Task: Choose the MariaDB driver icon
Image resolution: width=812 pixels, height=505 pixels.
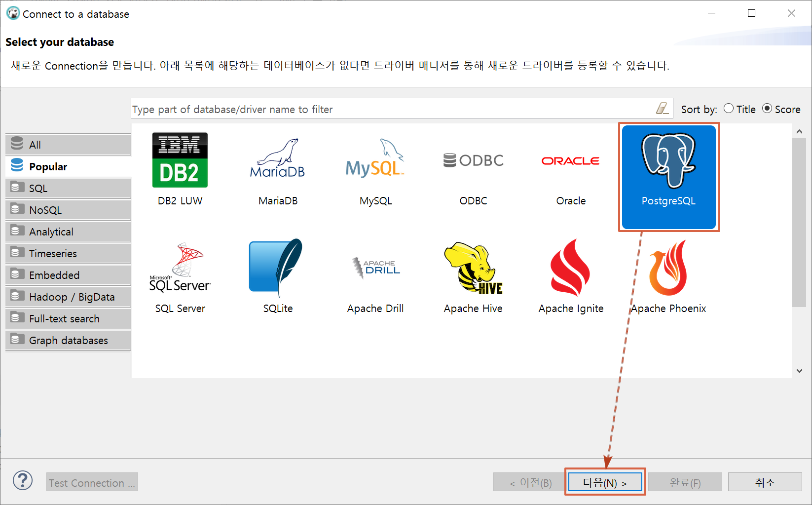Action: 278,158
